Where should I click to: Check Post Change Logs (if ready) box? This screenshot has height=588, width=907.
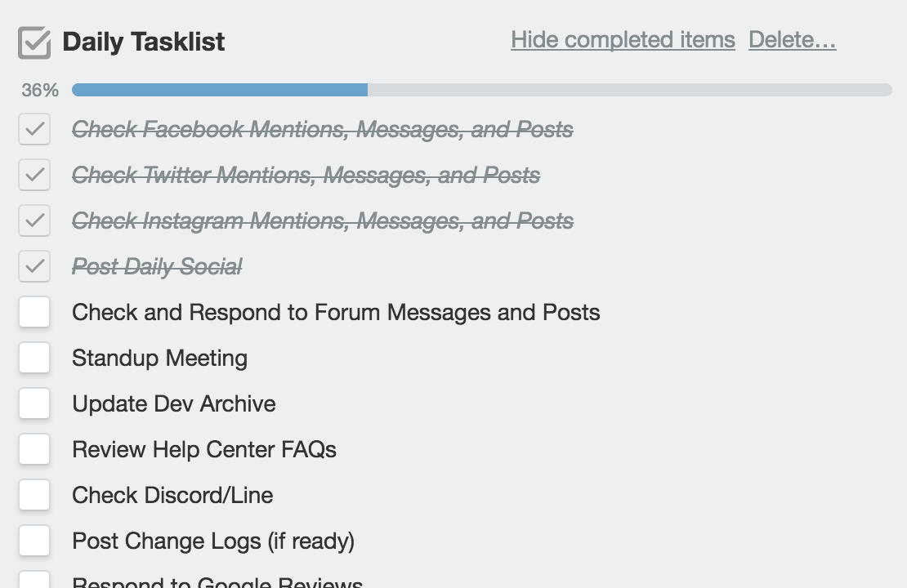click(x=34, y=540)
